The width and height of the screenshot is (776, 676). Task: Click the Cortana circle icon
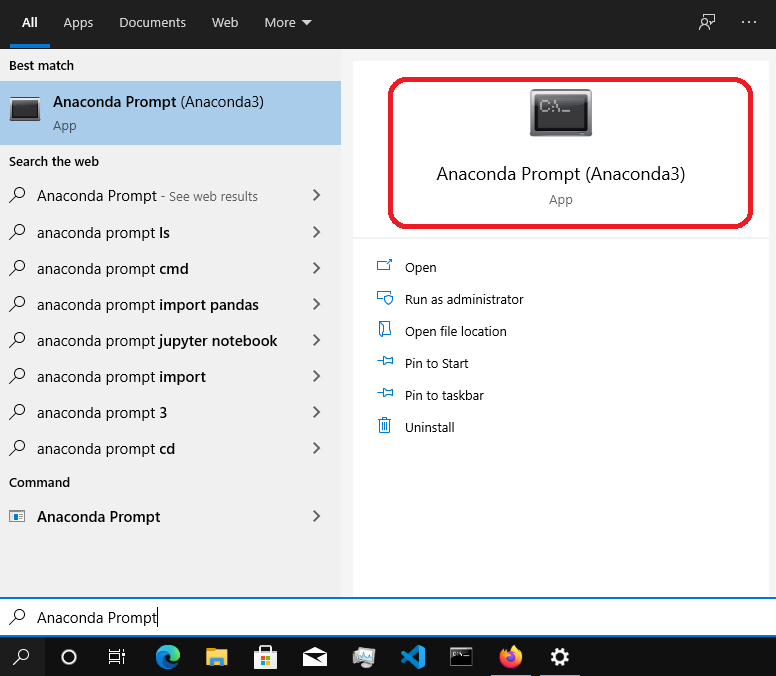tap(69, 657)
